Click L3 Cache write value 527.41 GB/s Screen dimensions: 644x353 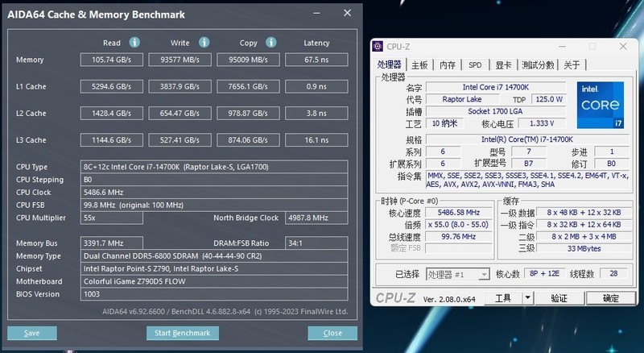click(180, 140)
